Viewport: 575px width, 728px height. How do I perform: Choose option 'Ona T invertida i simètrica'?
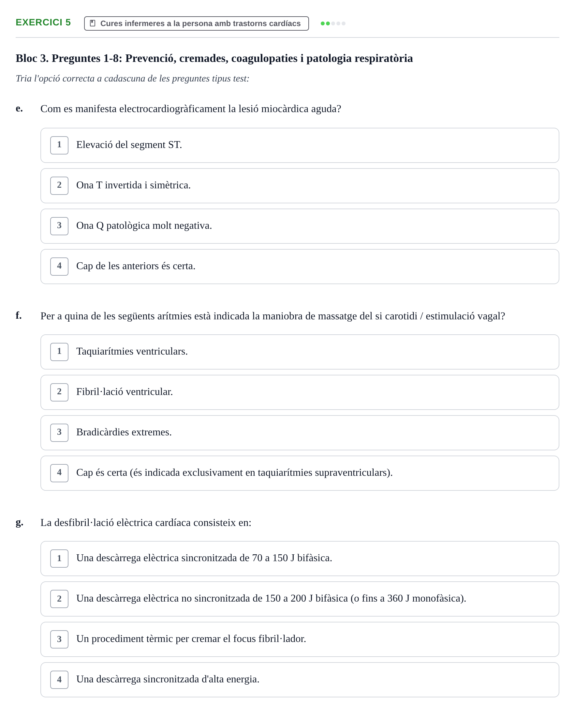pyautogui.click(x=300, y=186)
